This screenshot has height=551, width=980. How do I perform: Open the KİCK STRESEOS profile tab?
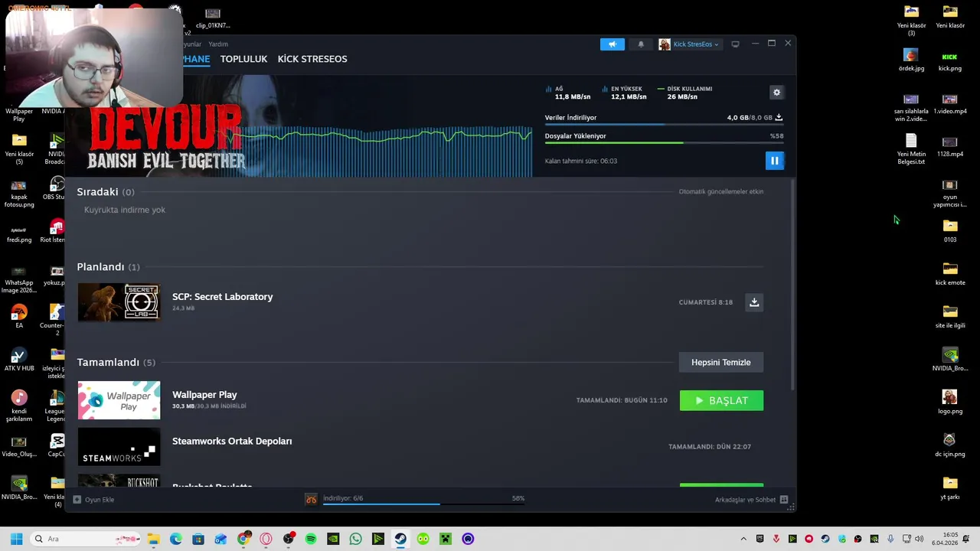pyautogui.click(x=312, y=59)
